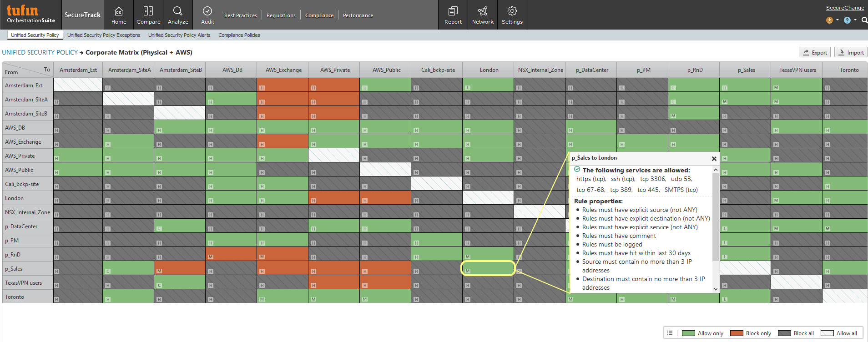This screenshot has width=868, height=342.
Task: Click the help question mark icon
Action: (847, 20)
